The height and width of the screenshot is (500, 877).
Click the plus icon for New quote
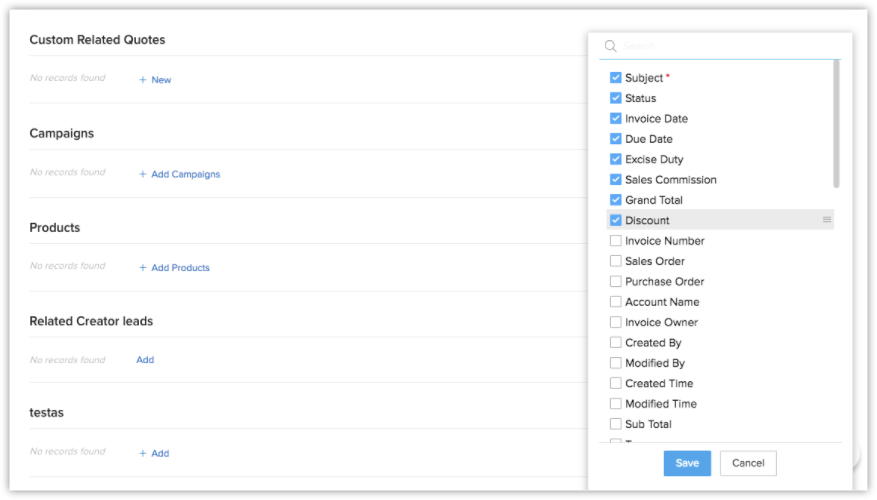pos(143,80)
